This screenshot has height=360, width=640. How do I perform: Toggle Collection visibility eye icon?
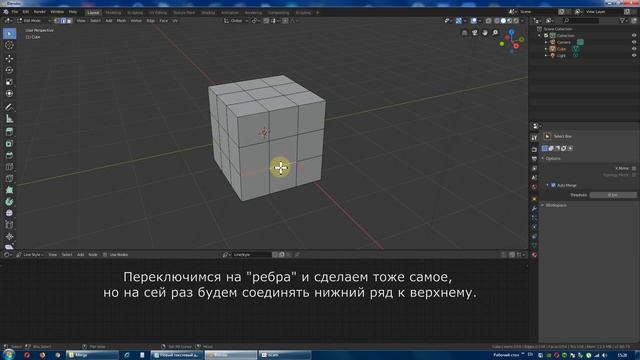(634, 36)
